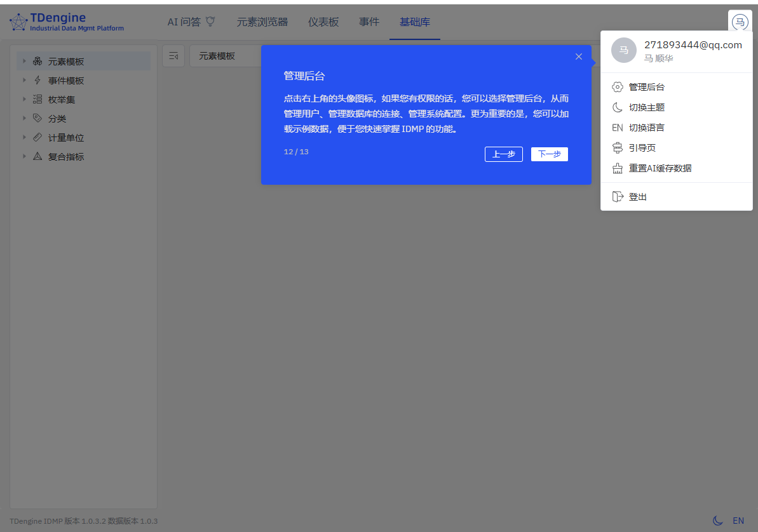Click the EN icon beside 切换语言
Image resolution: width=758 pixels, height=532 pixels.
pyautogui.click(x=618, y=128)
